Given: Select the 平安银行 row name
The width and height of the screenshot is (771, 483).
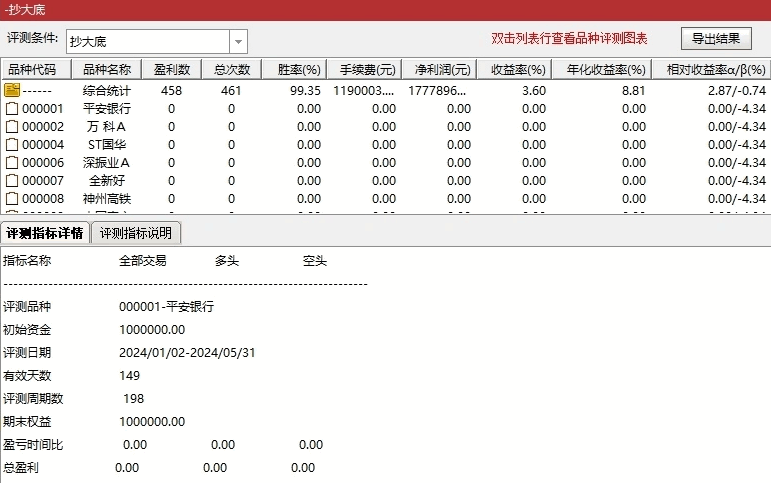Looking at the screenshot, I should coord(107,109).
